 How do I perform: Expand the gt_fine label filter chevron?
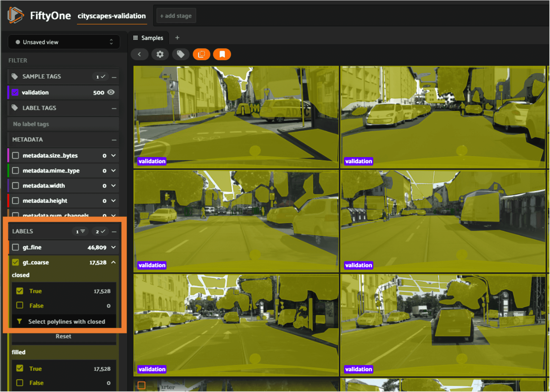point(114,247)
